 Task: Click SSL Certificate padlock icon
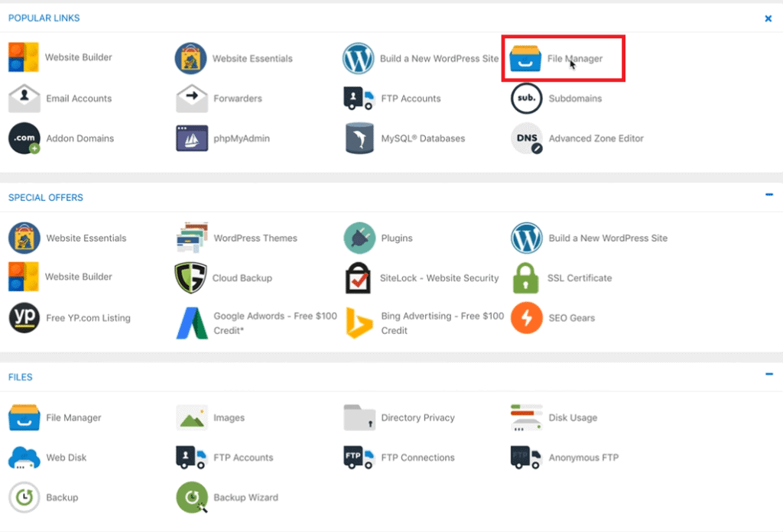(x=525, y=278)
